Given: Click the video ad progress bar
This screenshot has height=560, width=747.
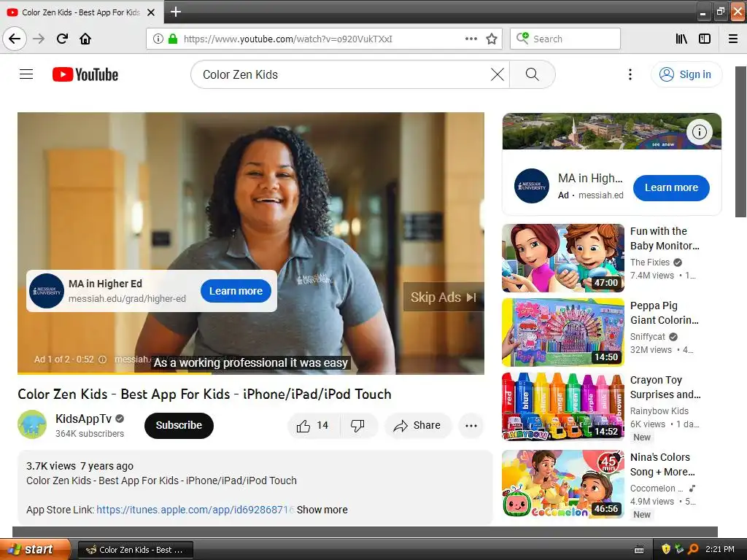Looking at the screenshot, I should 251,373.
